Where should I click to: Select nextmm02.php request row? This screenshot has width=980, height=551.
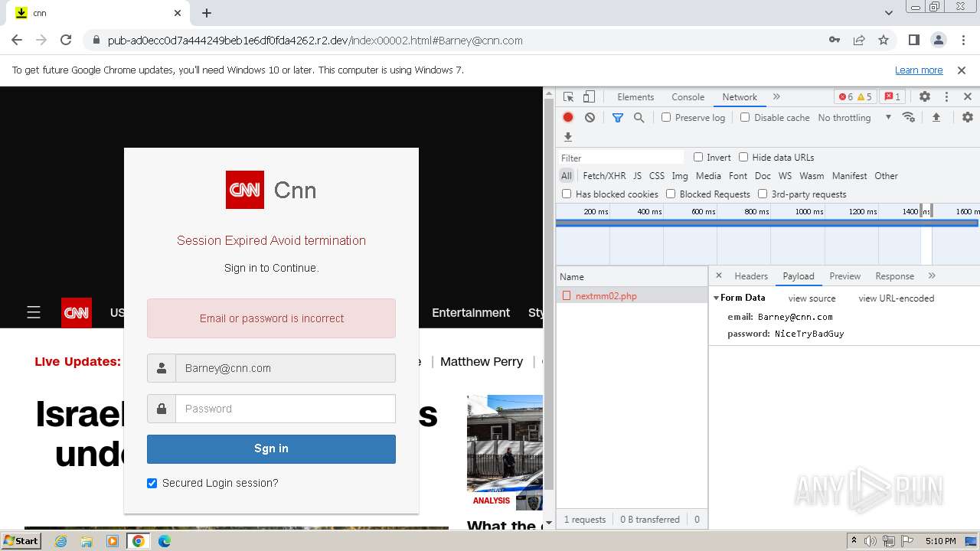[x=632, y=295]
